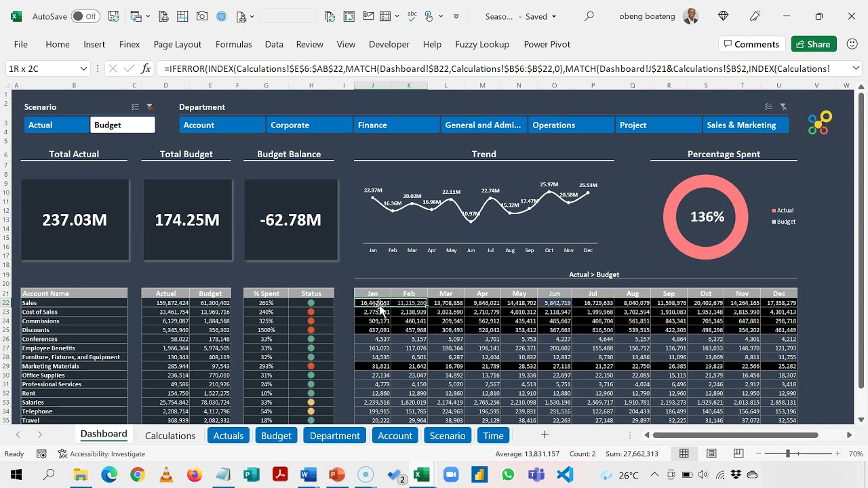Open the feedback smiley icon
The image size is (868, 488).
click(852, 44)
